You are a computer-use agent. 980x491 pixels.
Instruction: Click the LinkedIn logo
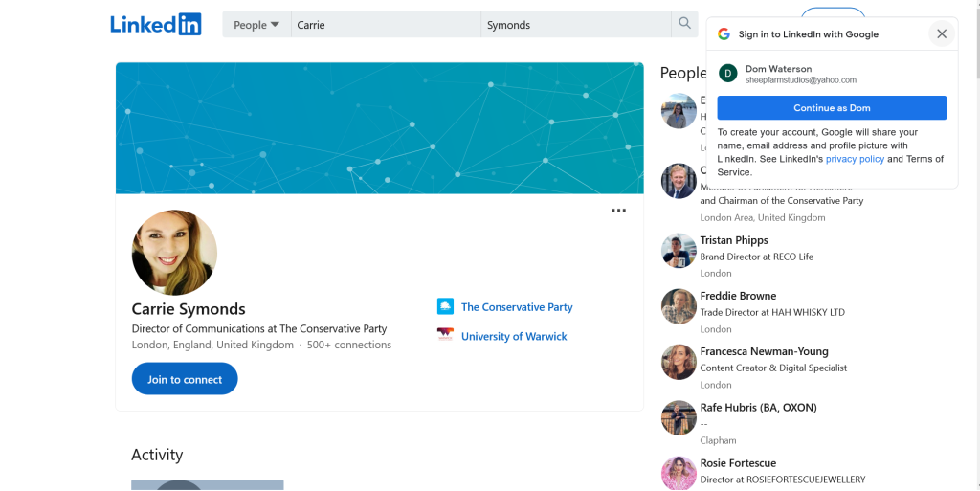[156, 24]
